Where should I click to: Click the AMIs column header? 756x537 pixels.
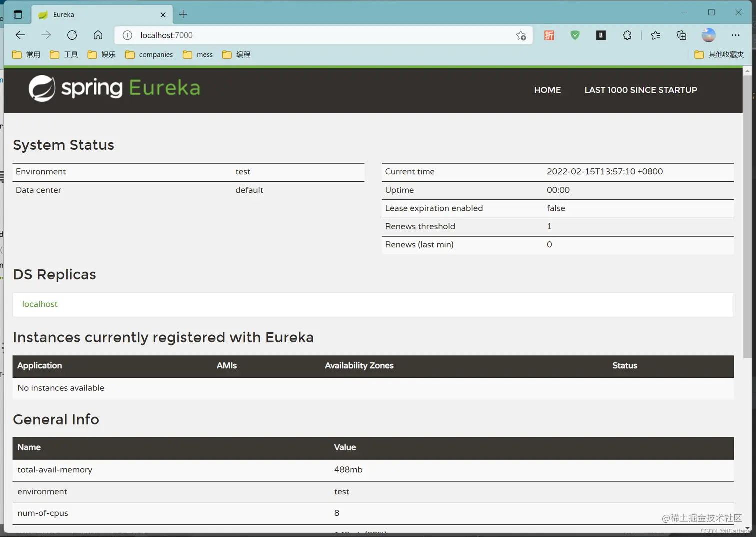pos(227,365)
